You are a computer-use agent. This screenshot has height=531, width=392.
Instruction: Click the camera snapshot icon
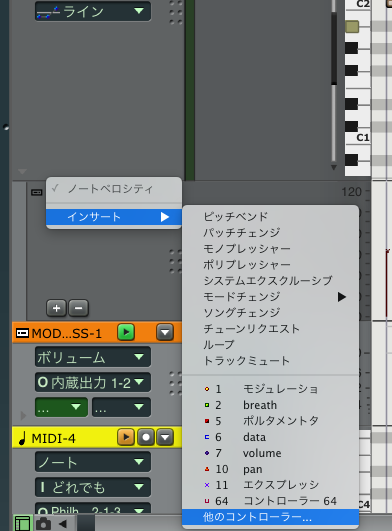click(x=43, y=524)
